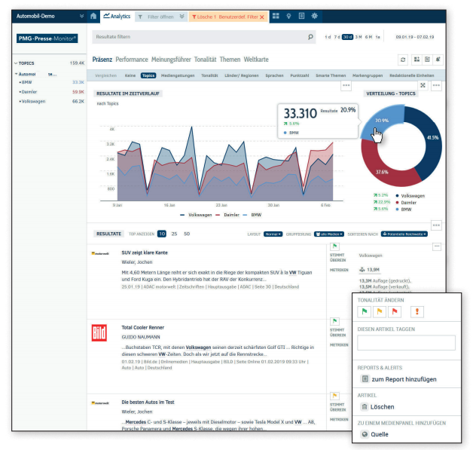The image size is (476, 450).
Task: Compare by Sprachen
Action: [274, 75]
